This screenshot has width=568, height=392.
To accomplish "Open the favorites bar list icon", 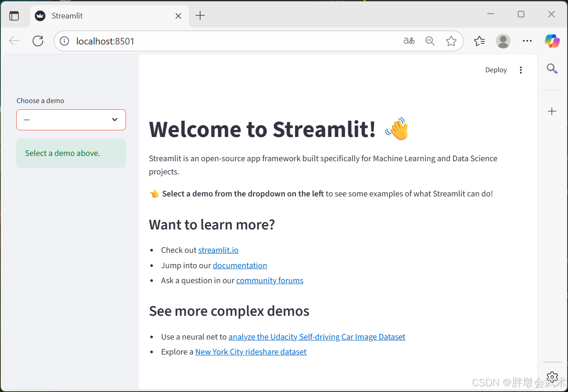I will click(479, 41).
